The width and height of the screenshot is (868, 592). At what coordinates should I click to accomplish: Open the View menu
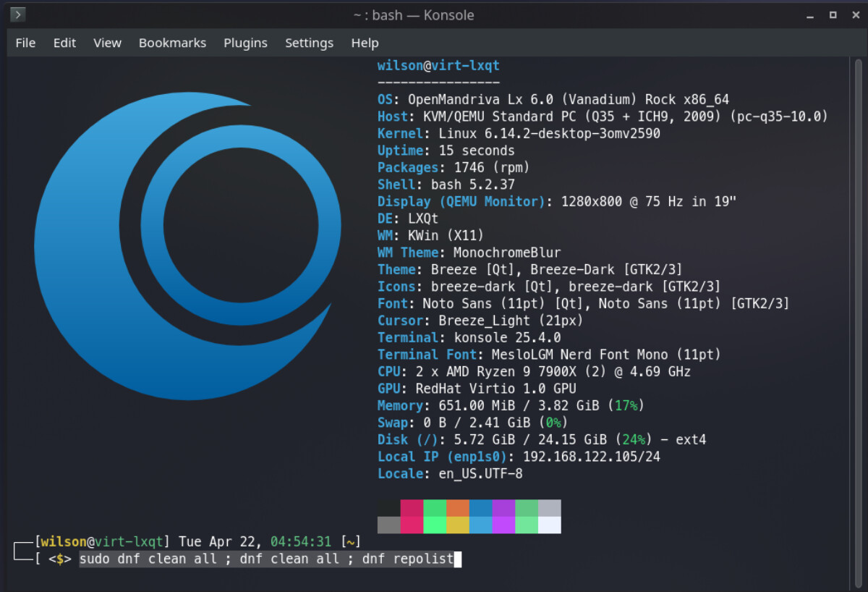point(107,43)
